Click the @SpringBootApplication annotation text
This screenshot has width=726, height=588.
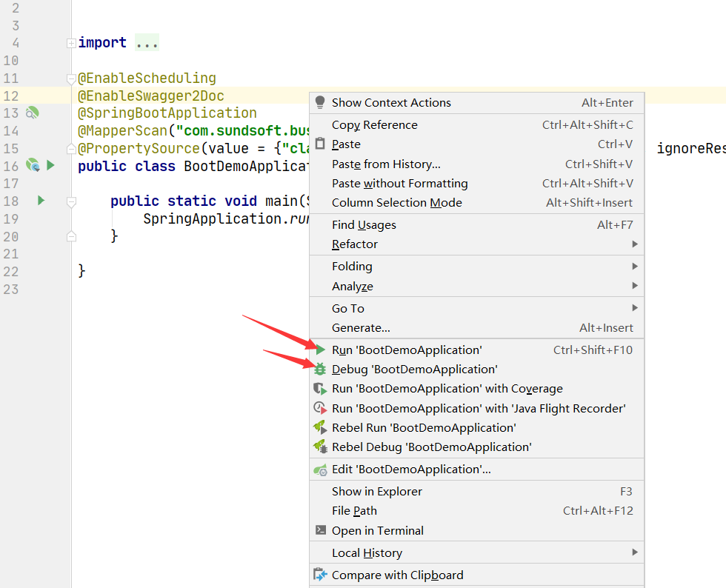pos(167,113)
